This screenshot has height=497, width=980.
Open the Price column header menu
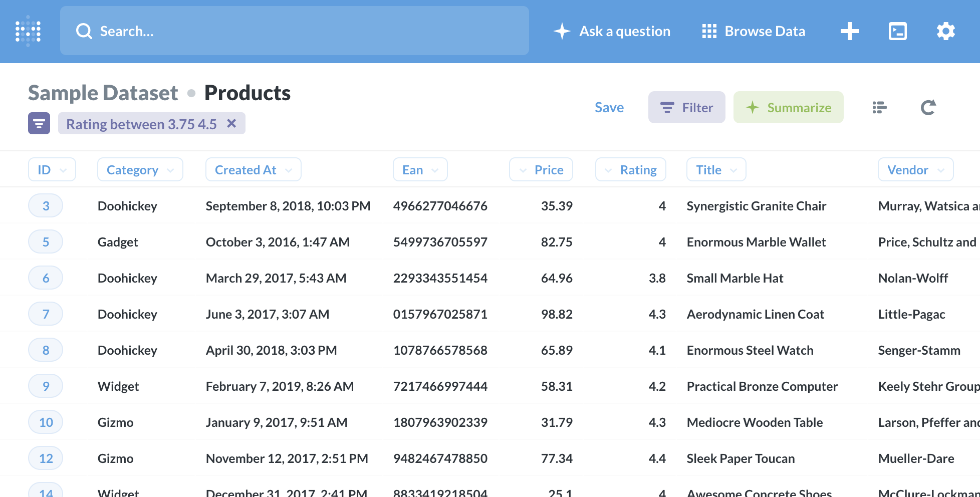point(541,169)
